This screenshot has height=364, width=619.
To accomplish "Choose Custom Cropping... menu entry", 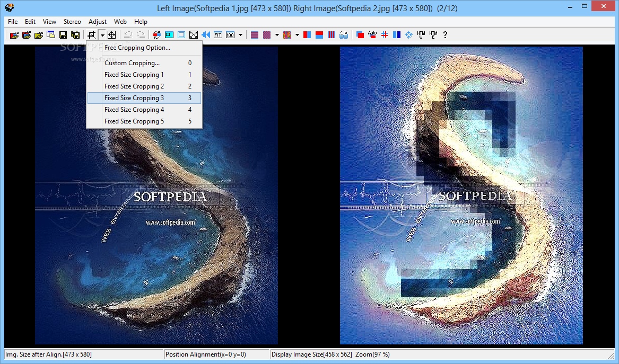I will point(144,63).
